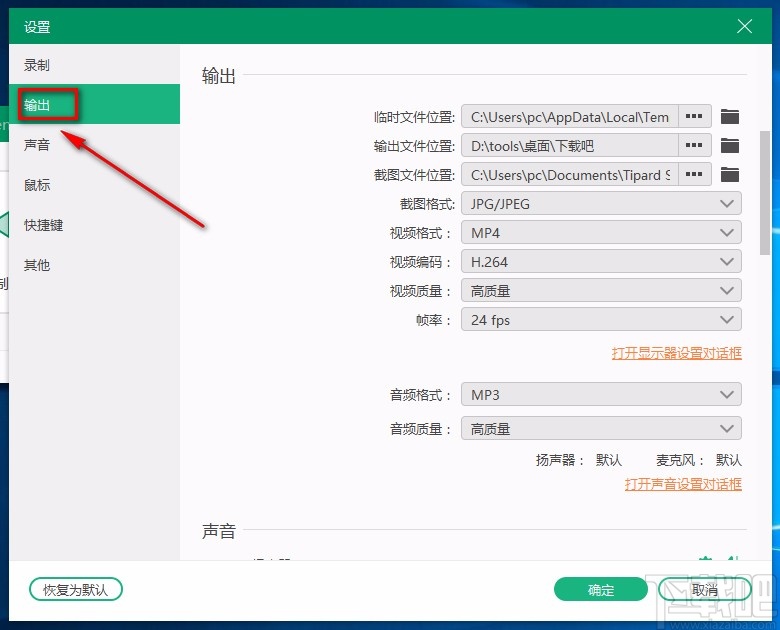Screen dimensions: 780x630
Task: Browse temporary file location with ellipsis button
Action: click(x=694, y=116)
